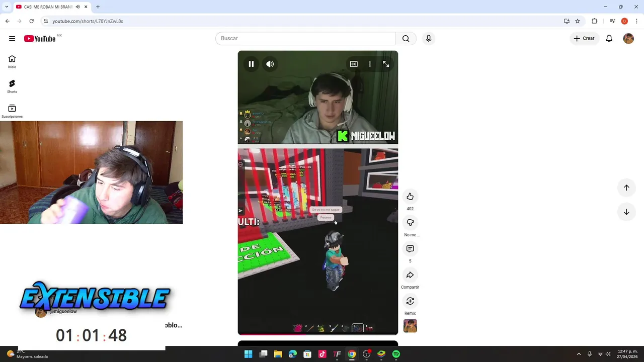Like the Short with thumbs up
Image resolution: width=644 pixels, height=362 pixels.
pos(410,196)
